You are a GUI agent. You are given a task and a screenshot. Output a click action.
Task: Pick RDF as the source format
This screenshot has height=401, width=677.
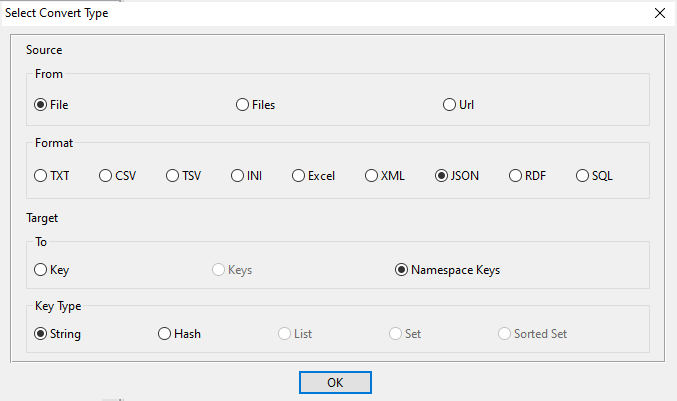click(x=516, y=176)
